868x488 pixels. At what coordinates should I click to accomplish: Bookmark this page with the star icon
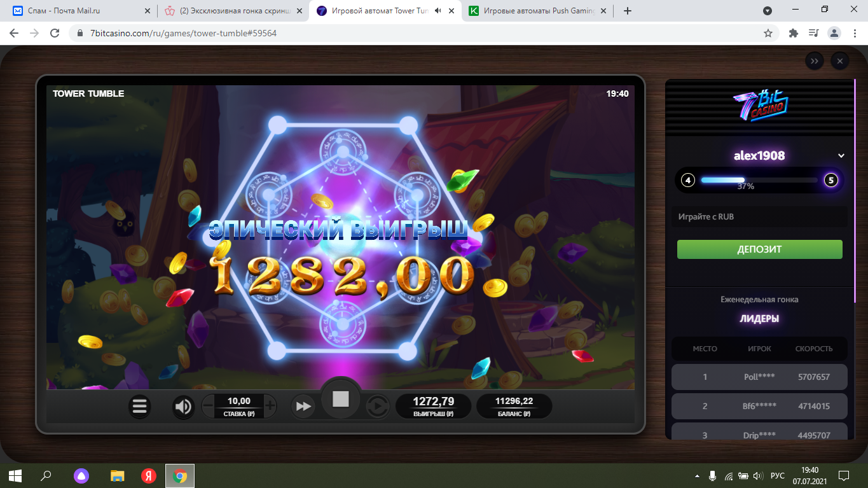pos(768,33)
